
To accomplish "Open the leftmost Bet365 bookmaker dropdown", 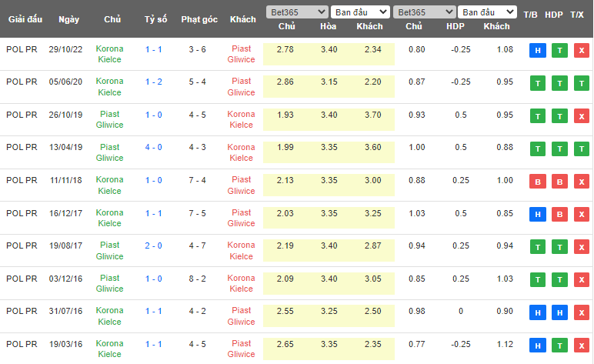I will [x=296, y=12].
